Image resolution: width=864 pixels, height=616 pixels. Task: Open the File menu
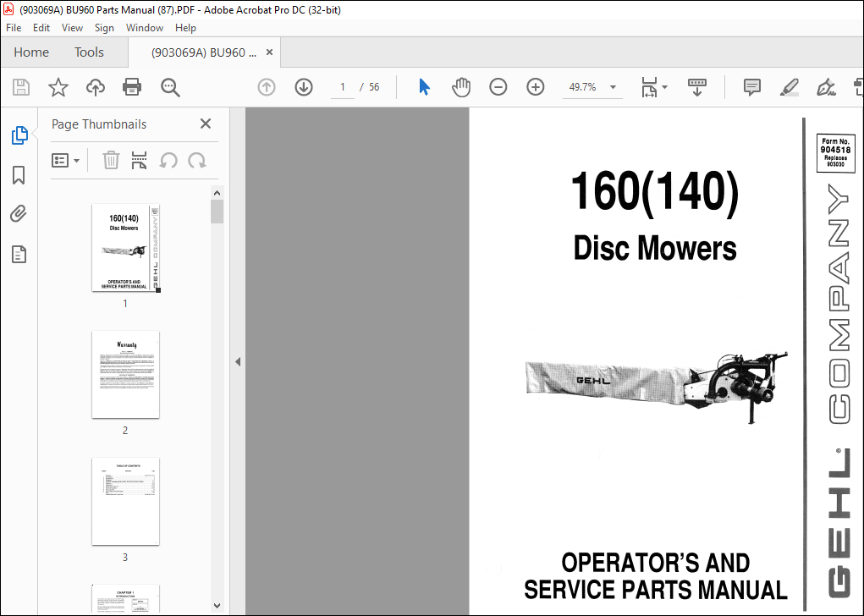14,28
